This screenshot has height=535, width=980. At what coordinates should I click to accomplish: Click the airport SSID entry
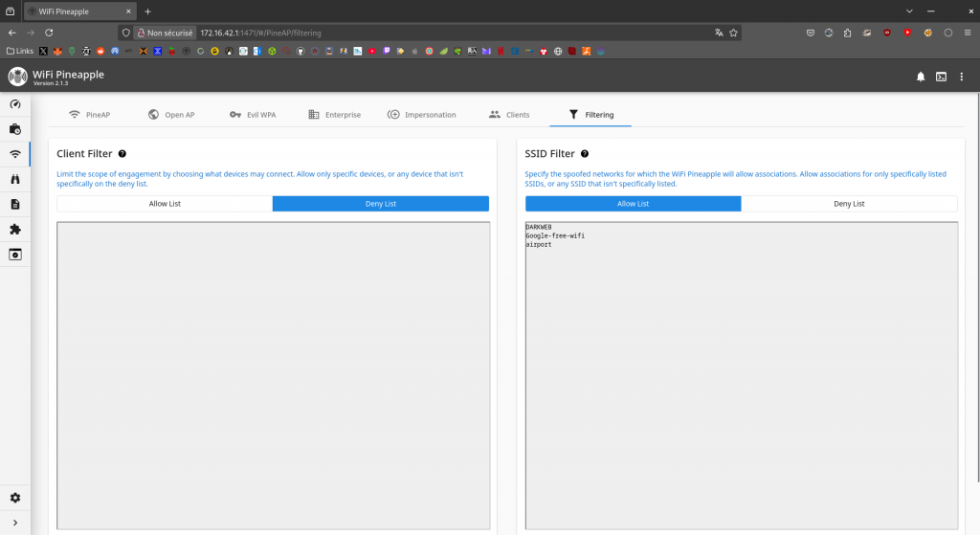point(539,244)
